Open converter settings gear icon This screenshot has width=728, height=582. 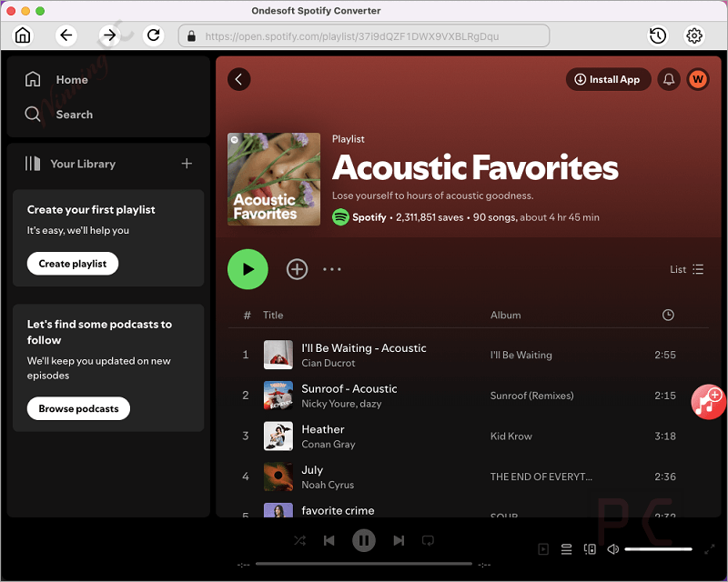click(x=694, y=35)
